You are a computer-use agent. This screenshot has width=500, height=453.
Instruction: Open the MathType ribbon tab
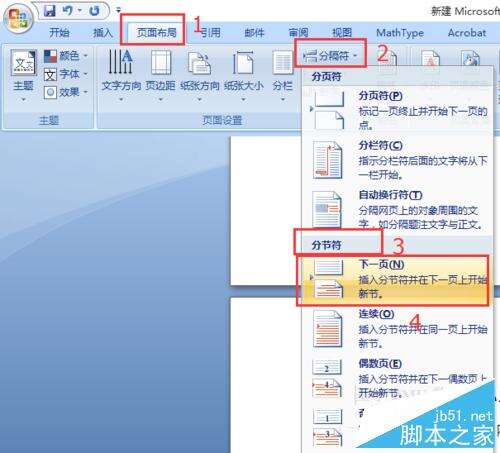400,33
